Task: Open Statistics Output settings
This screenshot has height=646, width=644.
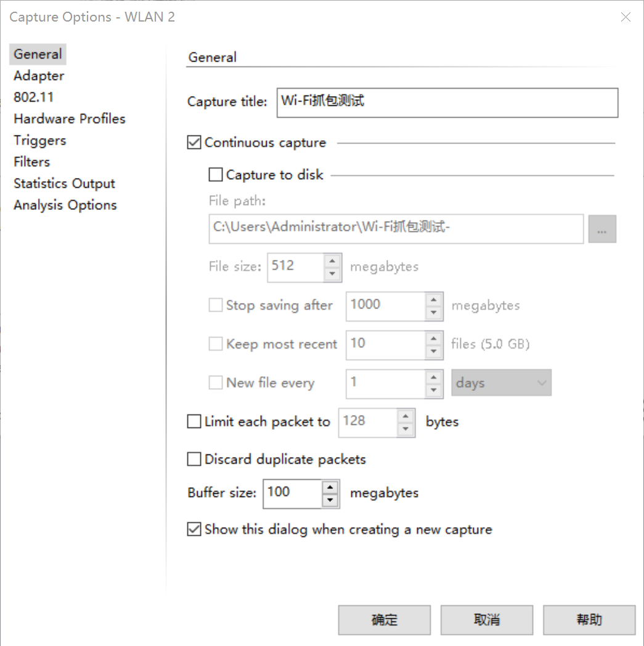Action: [x=64, y=184]
